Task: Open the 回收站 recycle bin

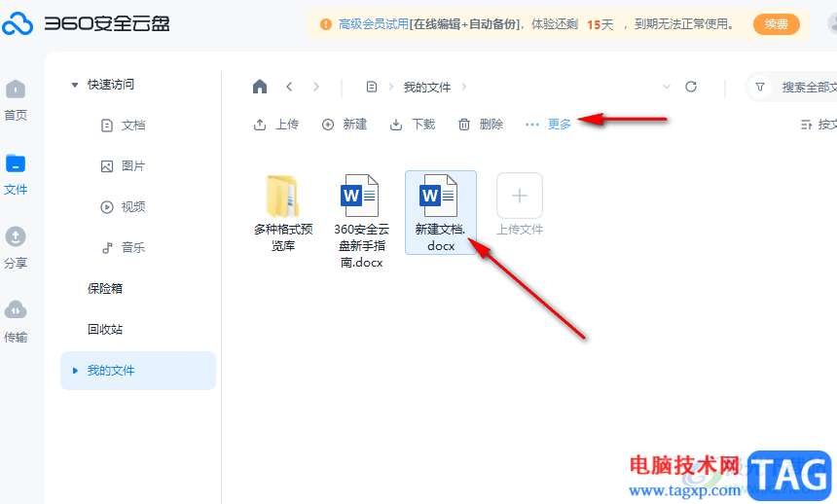Action: click(x=105, y=330)
